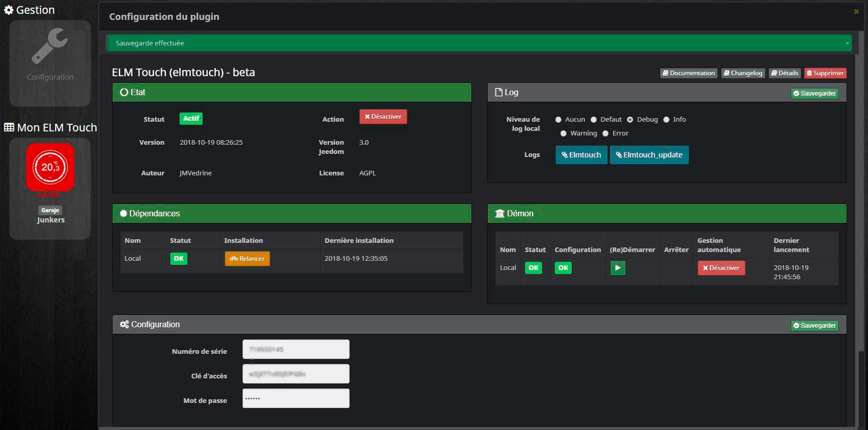Click the Actif status badge
Screen dimensions: 868x430
191,119
